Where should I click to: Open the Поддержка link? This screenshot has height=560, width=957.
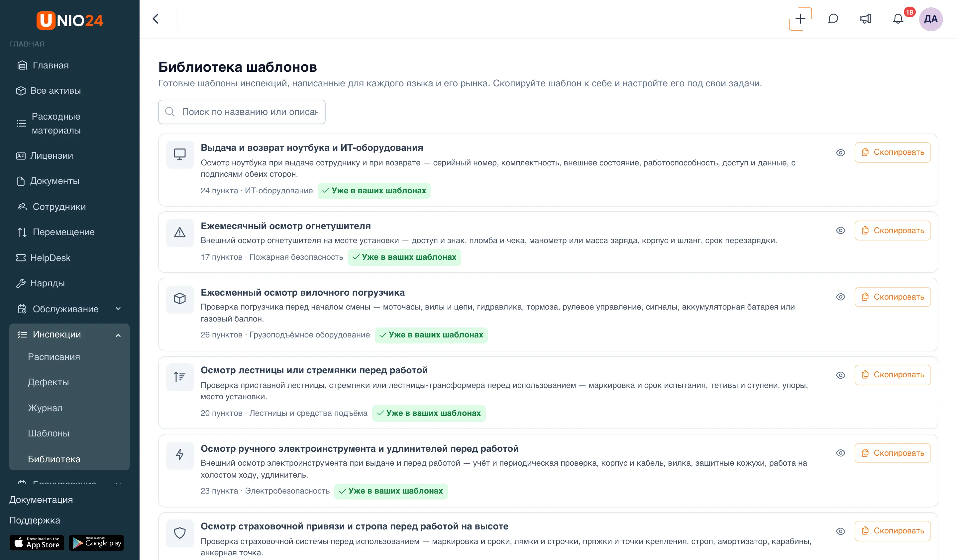(35, 520)
